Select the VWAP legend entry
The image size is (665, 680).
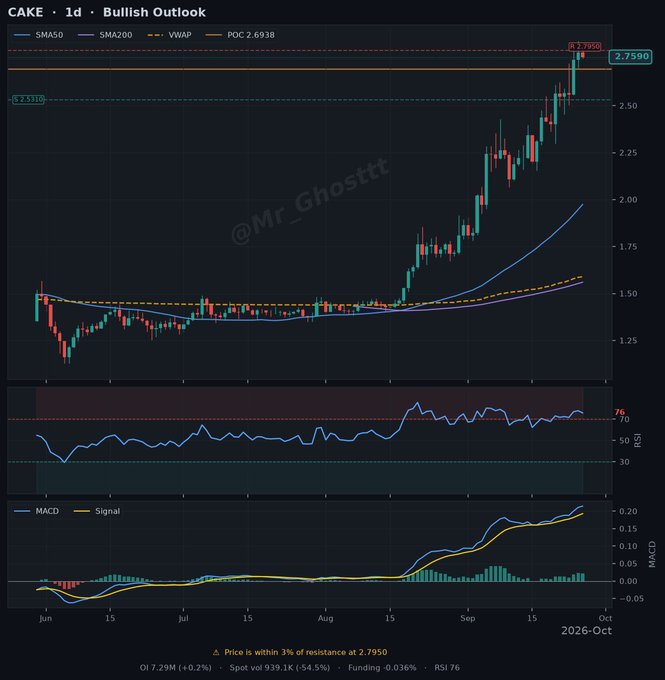pos(170,35)
